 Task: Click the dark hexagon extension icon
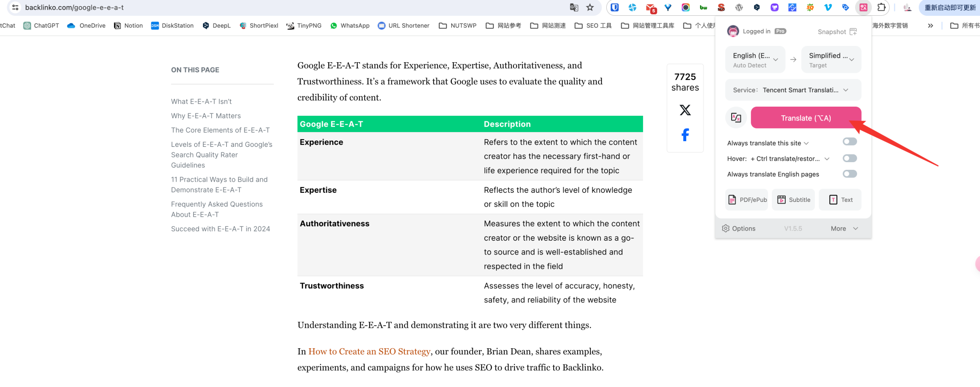757,7
